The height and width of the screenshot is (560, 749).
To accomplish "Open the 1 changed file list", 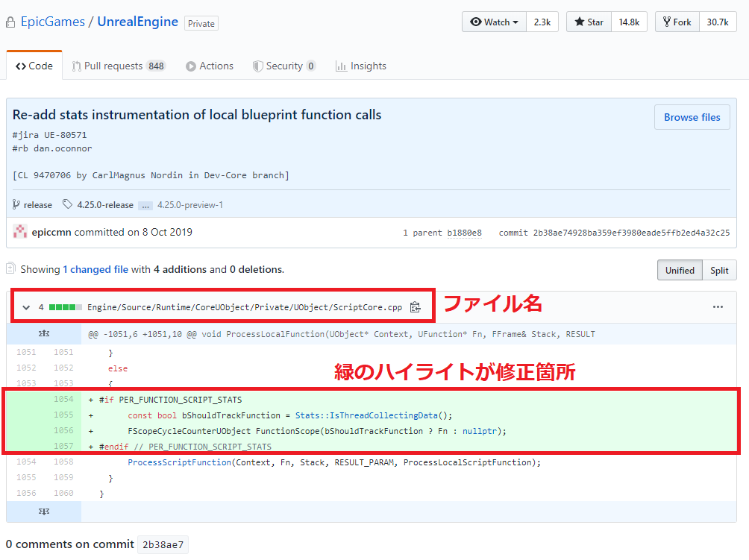I will click(x=95, y=269).
